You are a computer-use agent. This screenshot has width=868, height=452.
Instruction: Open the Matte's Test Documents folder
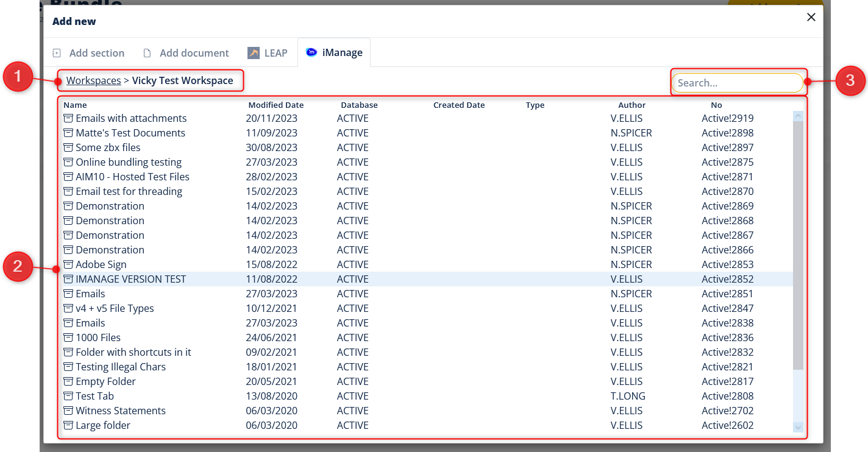[x=130, y=133]
